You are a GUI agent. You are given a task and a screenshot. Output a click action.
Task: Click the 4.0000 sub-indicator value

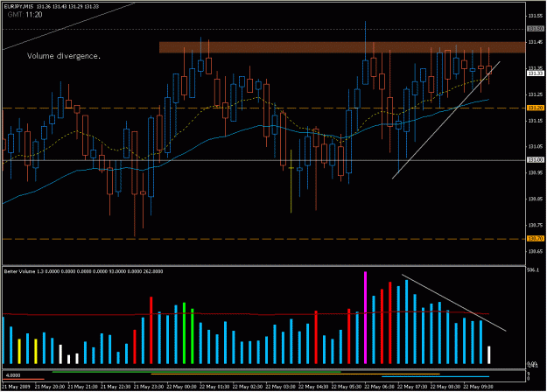coord(13,375)
